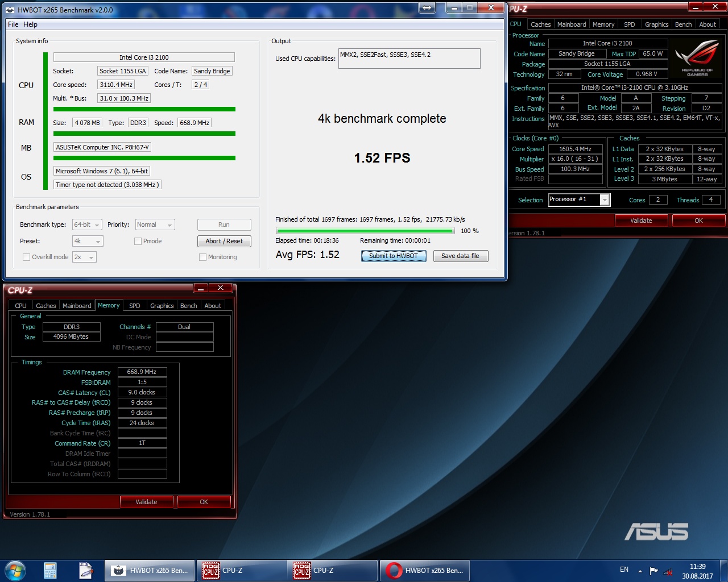Open Mainboard tab in top-right CPU-Z window

(572, 24)
